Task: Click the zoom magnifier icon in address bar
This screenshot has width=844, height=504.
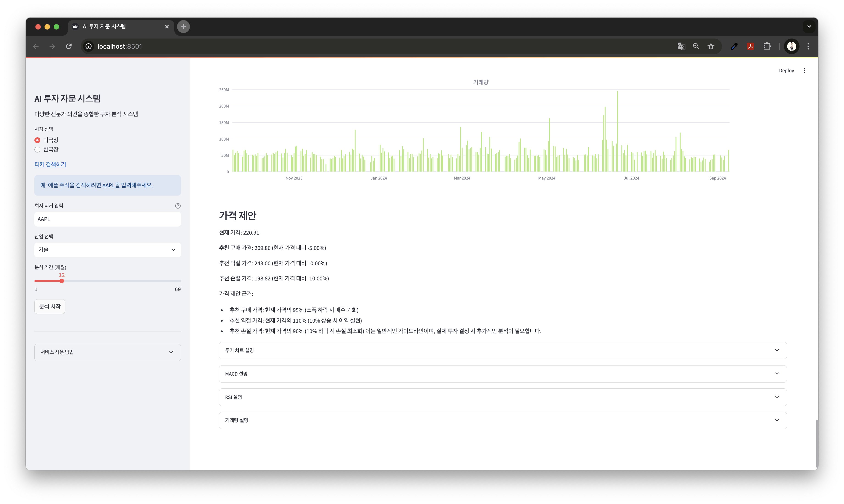Action: pos(696,46)
